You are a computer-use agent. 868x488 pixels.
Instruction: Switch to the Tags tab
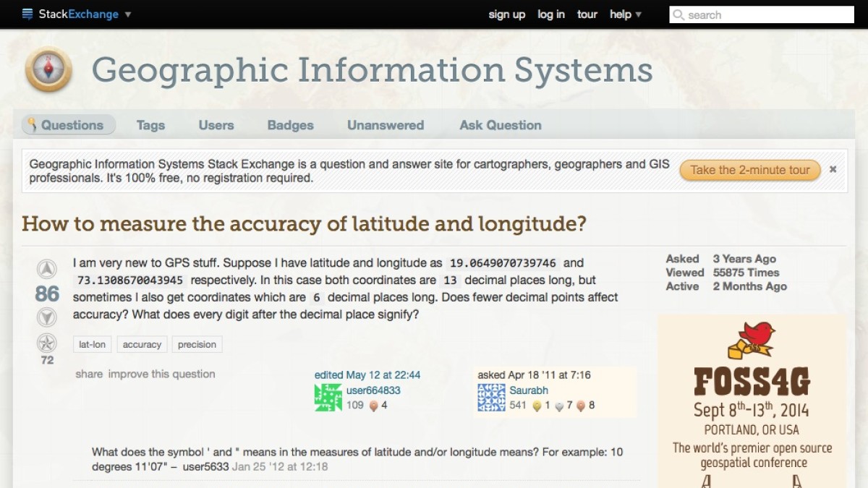click(x=150, y=124)
